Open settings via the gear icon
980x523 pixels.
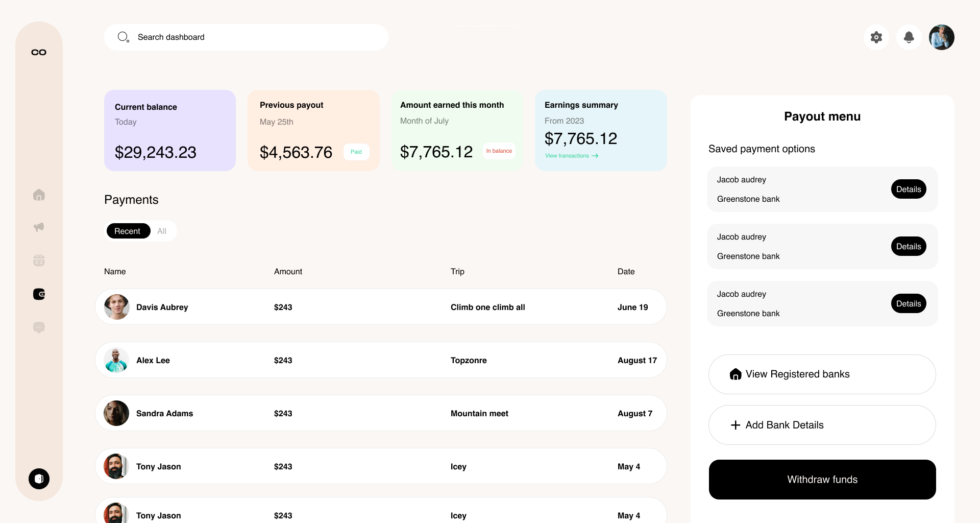coord(876,37)
